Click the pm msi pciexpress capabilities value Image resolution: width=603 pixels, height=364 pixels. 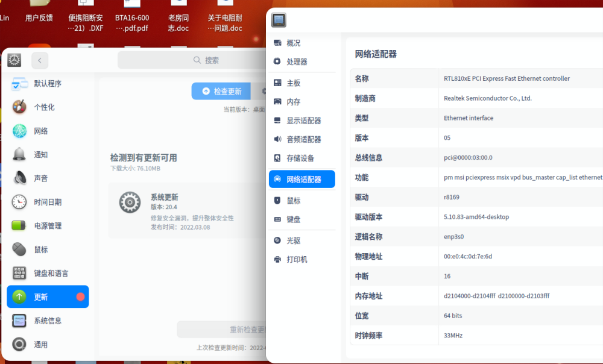point(523,178)
